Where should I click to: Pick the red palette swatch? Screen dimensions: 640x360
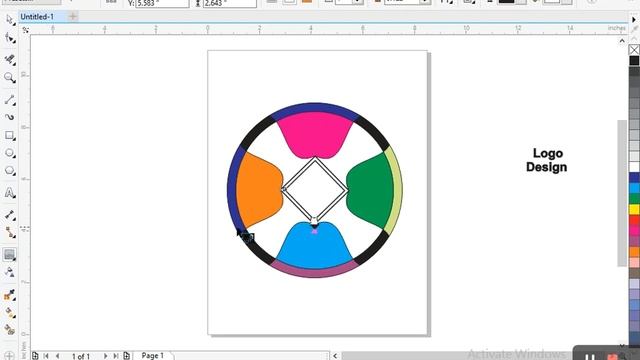[634, 220]
